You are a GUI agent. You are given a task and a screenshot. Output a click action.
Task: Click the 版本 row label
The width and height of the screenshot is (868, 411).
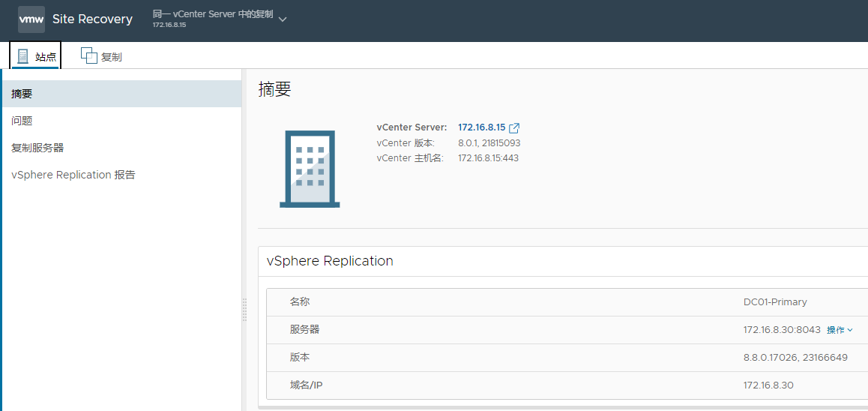point(300,358)
